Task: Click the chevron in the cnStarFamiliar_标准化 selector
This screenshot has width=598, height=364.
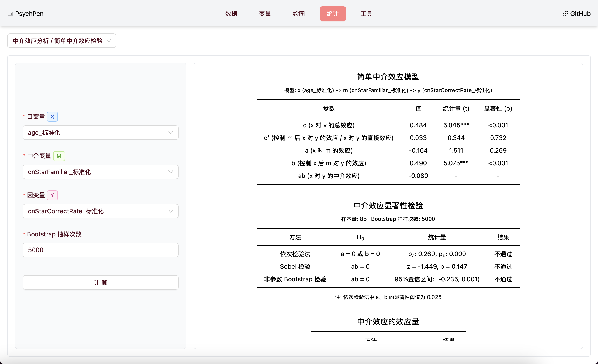Action: tap(171, 172)
